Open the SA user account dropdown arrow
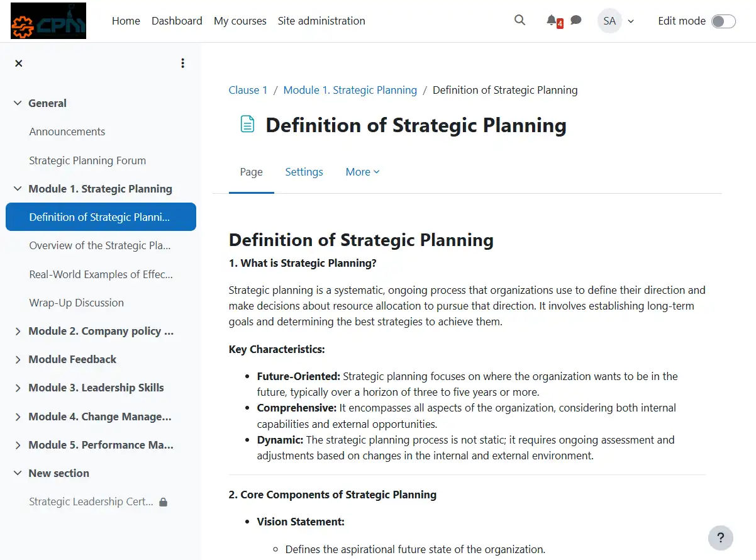 coord(631,21)
